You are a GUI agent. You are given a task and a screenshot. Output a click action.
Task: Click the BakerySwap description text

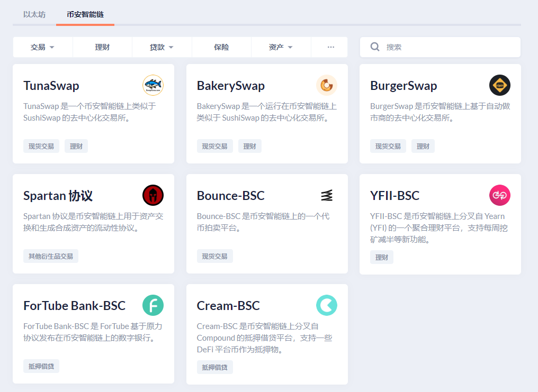(266, 112)
